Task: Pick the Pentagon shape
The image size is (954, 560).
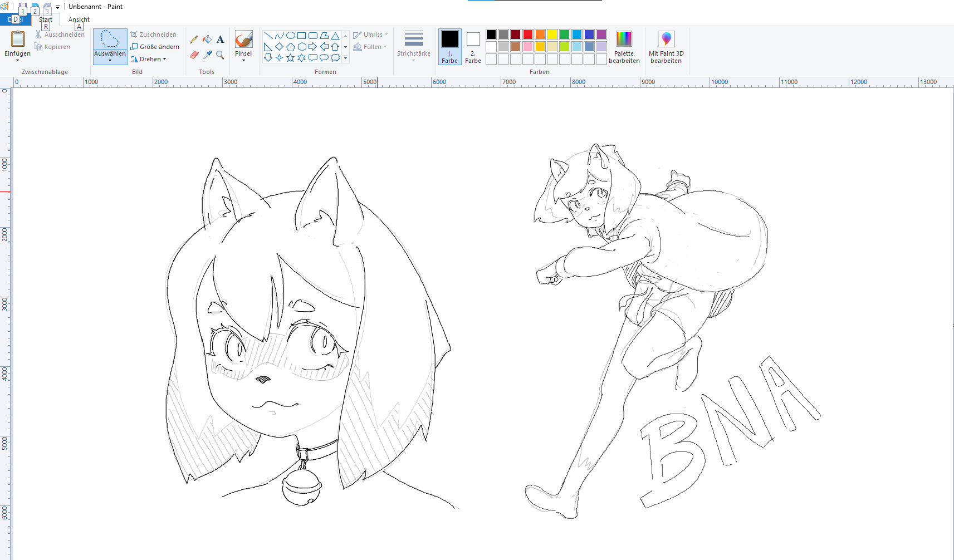Action: 290,47
